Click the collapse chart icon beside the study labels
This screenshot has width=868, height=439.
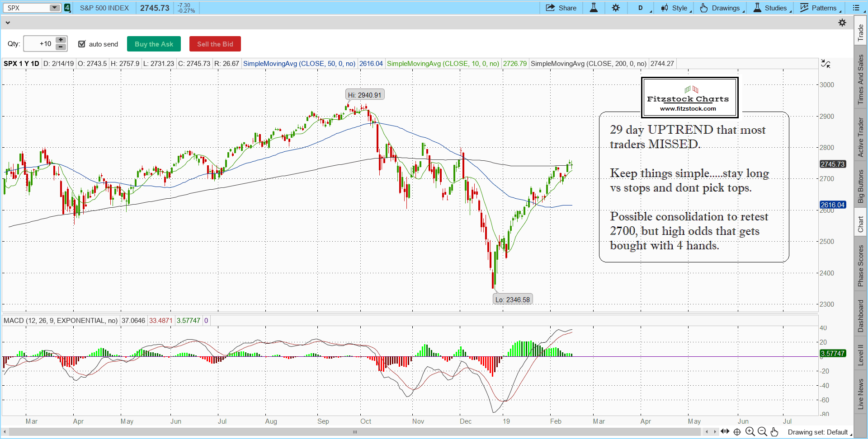tap(826, 64)
